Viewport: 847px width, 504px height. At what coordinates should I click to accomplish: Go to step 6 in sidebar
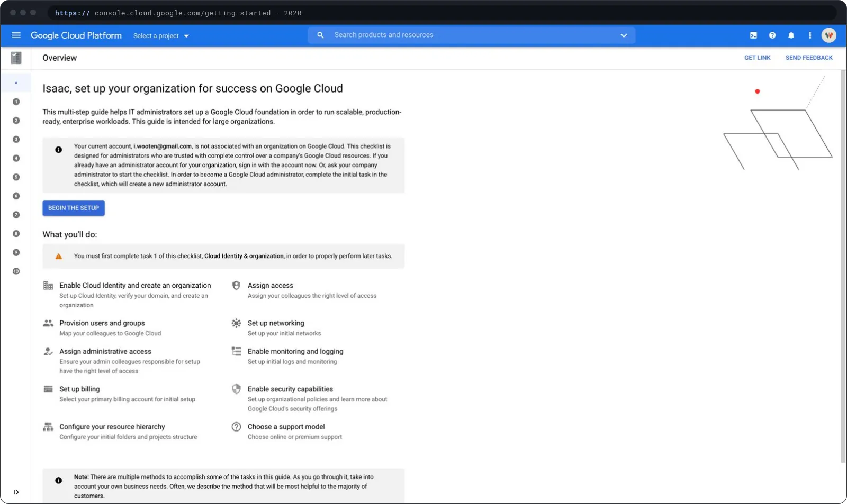click(x=16, y=196)
